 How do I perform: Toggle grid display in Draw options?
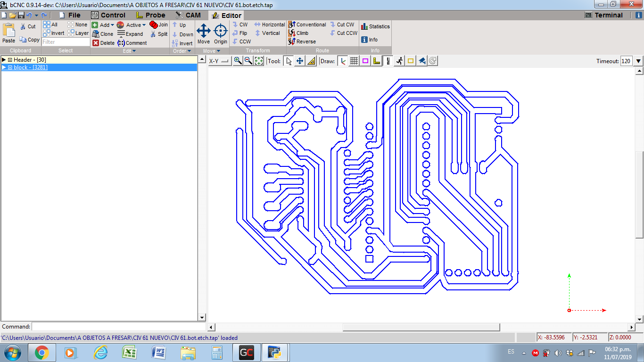tap(354, 61)
